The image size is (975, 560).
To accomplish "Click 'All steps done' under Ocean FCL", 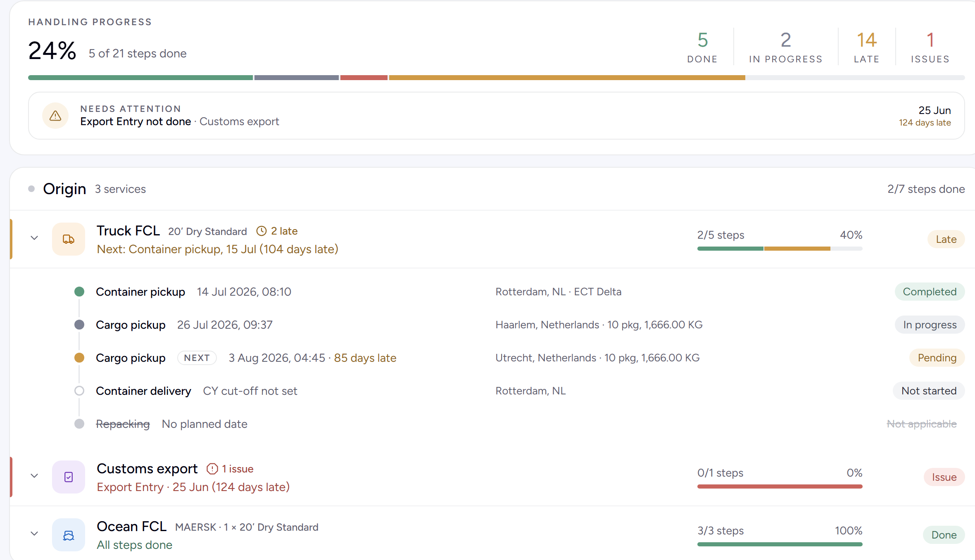I will 134,545.
